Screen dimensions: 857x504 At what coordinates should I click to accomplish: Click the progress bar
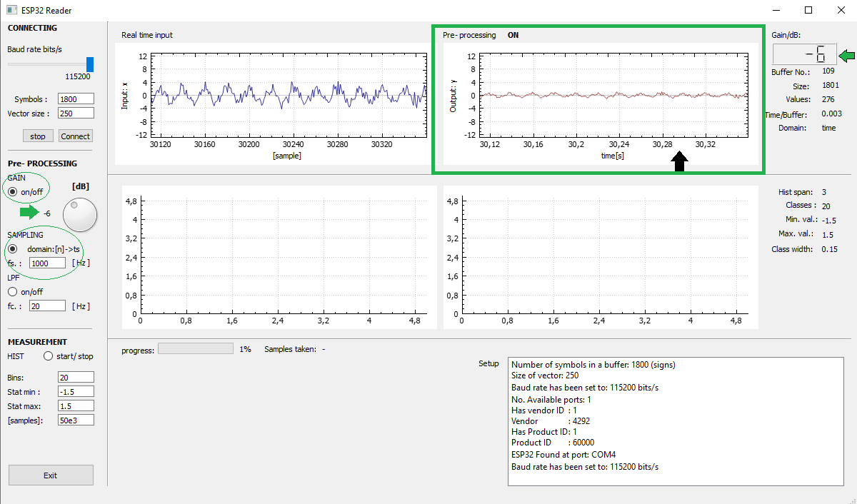click(195, 348)
